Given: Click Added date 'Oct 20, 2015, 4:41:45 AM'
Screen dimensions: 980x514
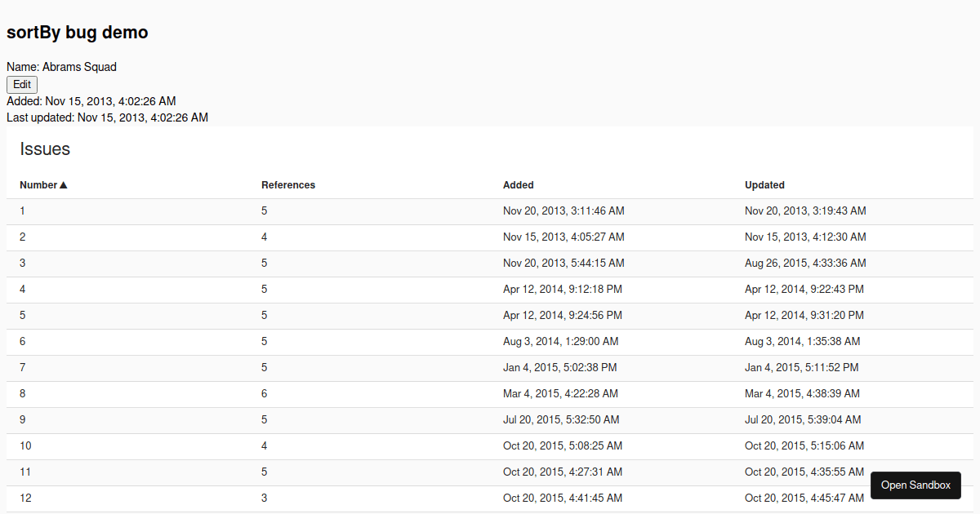Looking at the screenshot, I should (563, 498).
